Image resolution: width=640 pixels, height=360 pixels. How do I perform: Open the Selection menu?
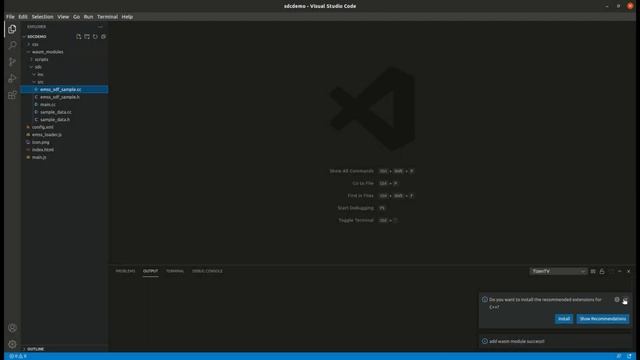pyautogui.click(x=42, y=17)
